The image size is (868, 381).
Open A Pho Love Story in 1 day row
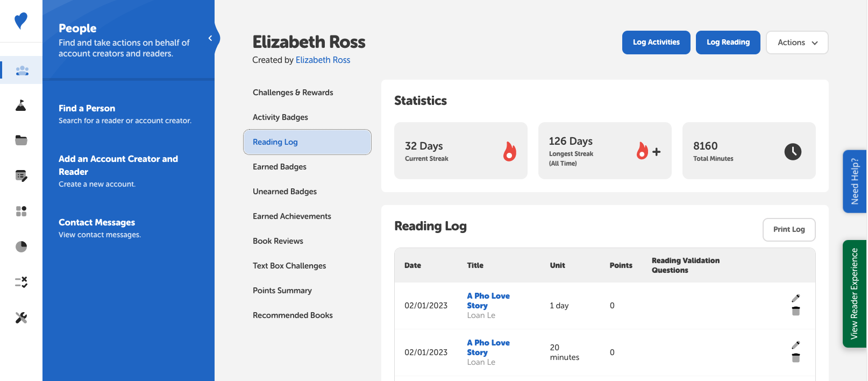coord(488,301)
